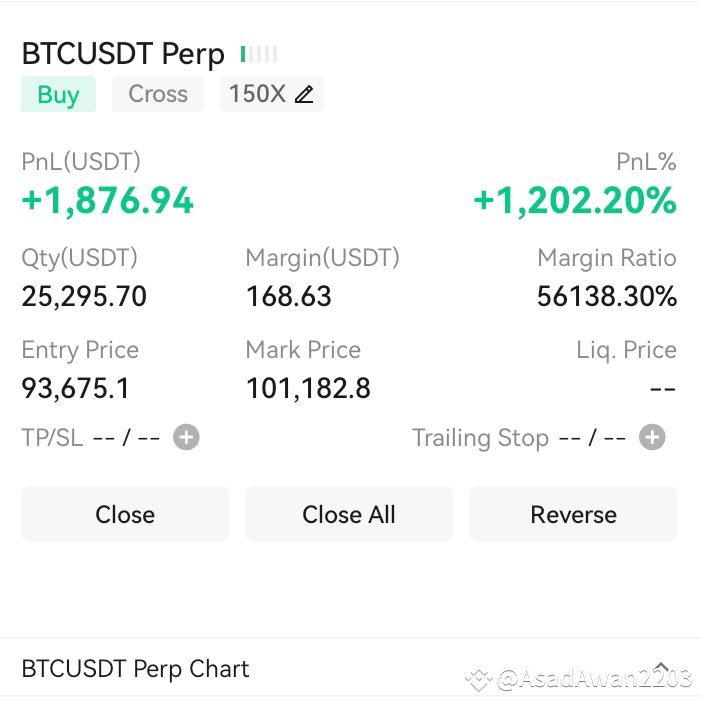Switch the Cross margin mode tag

pos(158,94)
